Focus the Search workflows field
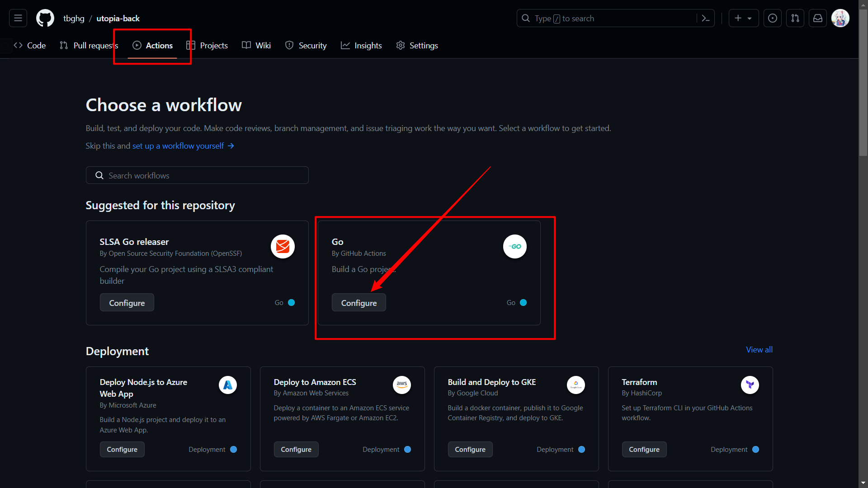Image resolution: width=868 pixels, height=488 pixels. tap(197, 175)
